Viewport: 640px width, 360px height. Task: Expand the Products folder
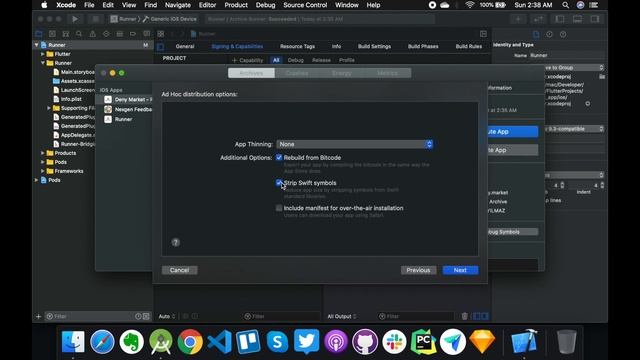coord(42,153)
